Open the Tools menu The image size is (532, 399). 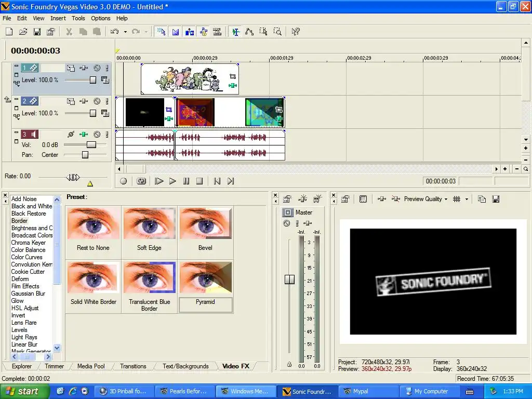[78, 18]
